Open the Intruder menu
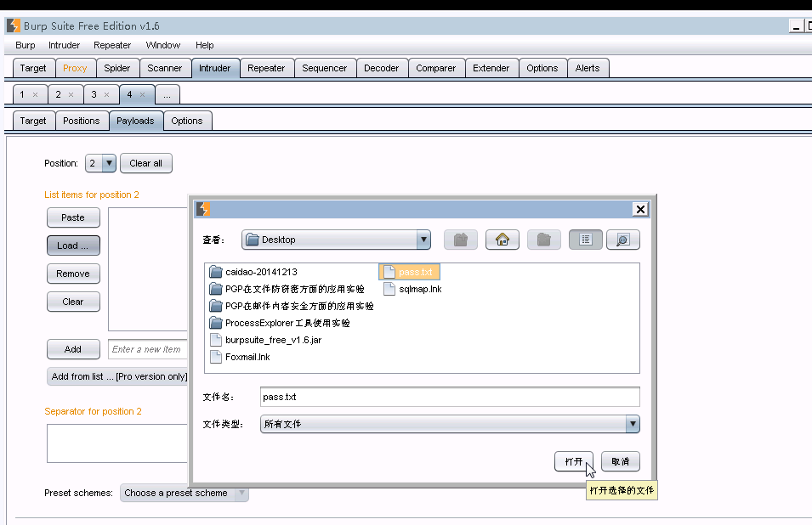Image resolution: width=812 pixels, height=525 pixels. pos(65,46)
